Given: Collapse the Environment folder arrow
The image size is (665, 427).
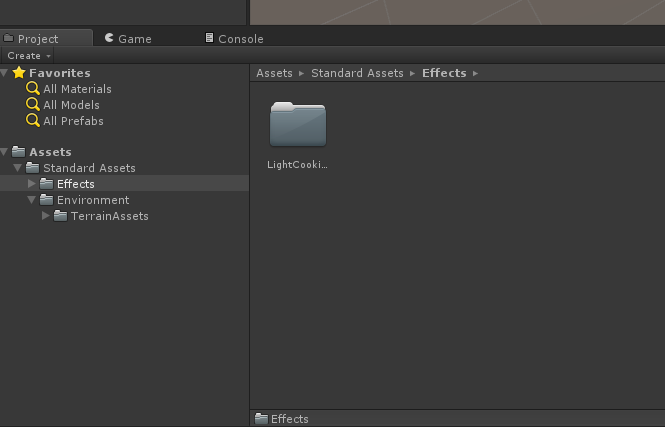Looking at the screenshot, I should click(31, 200).
